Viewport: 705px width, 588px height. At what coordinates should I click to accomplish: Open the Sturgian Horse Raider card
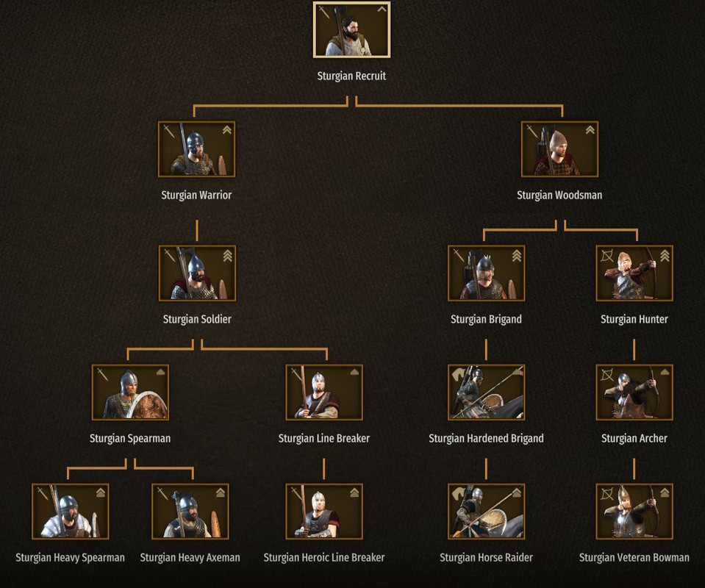point(487,512)
